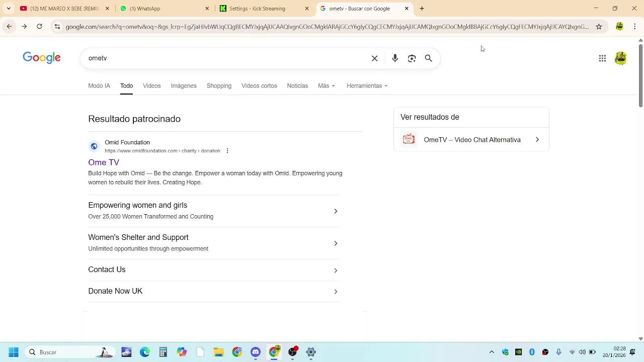Close the WhatsApp tab

coord(207,9)
